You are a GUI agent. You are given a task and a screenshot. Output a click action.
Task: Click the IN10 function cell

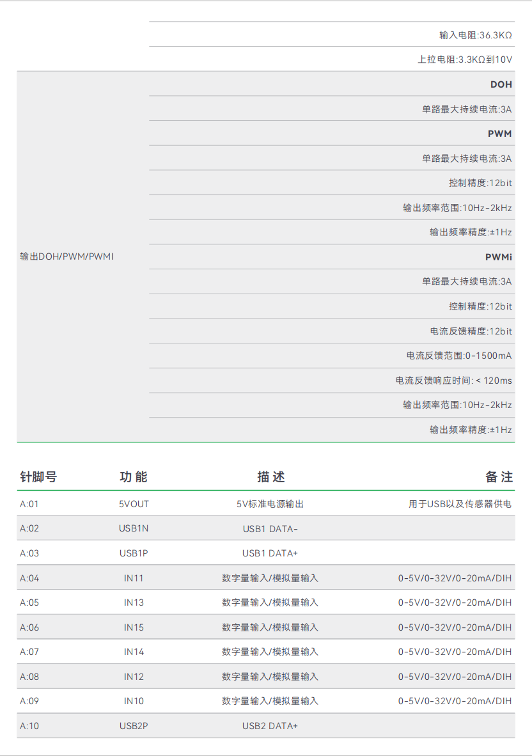click(x=134, y=702)
